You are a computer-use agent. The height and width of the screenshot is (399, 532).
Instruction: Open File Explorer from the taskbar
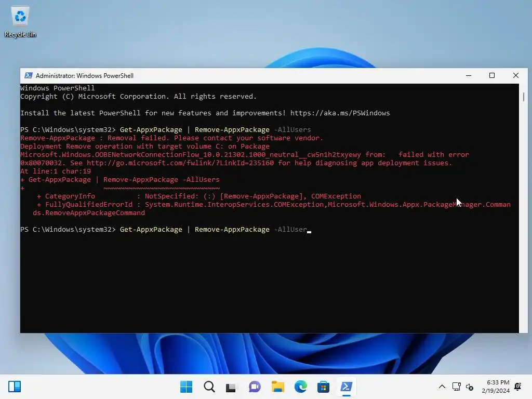point(277,387)
